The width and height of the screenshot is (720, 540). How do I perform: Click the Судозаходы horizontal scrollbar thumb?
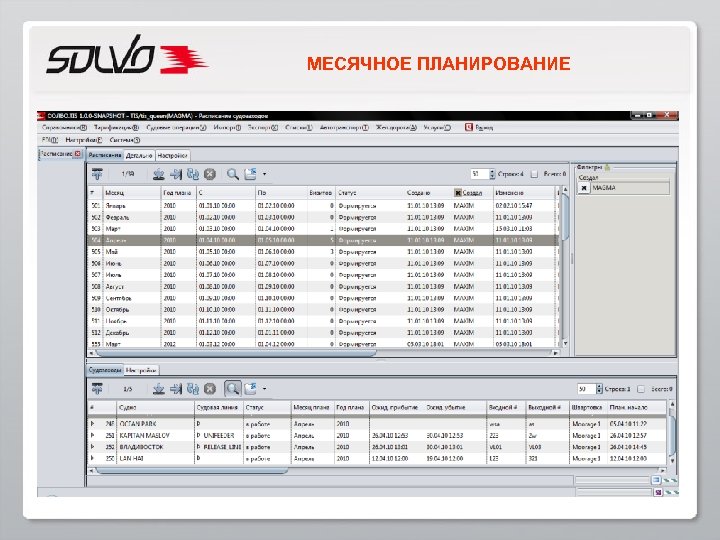[191, 470]
